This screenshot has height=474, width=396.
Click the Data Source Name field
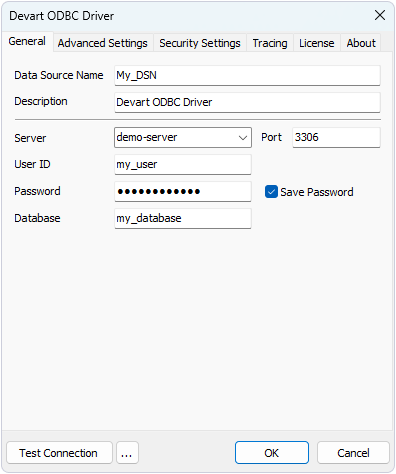click(247, 75)
